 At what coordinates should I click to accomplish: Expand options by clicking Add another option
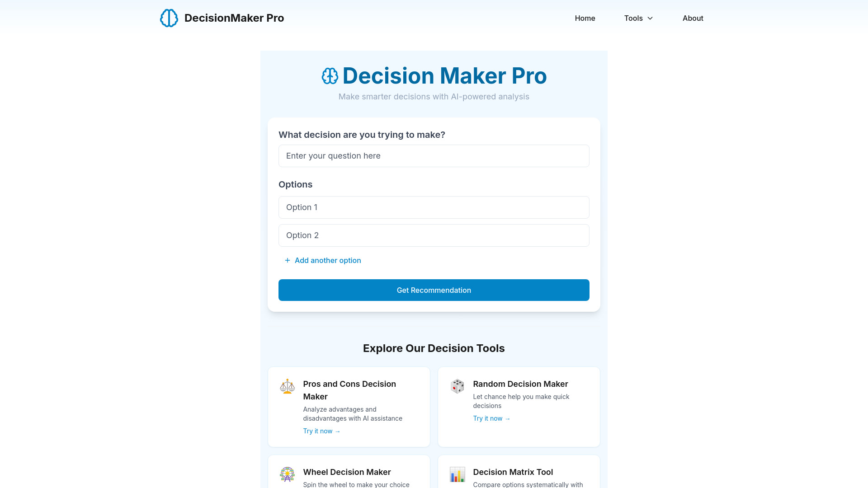point(322,260)
